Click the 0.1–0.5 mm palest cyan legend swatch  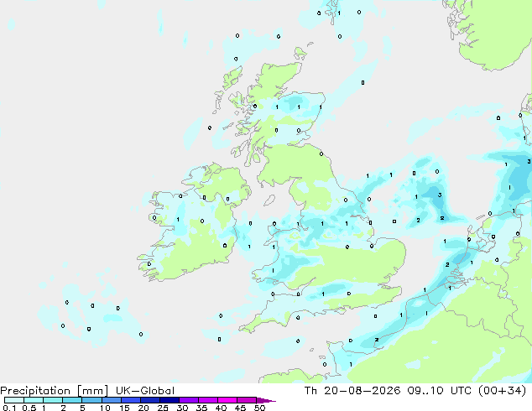pyautogui.click(x=14, y=400)
